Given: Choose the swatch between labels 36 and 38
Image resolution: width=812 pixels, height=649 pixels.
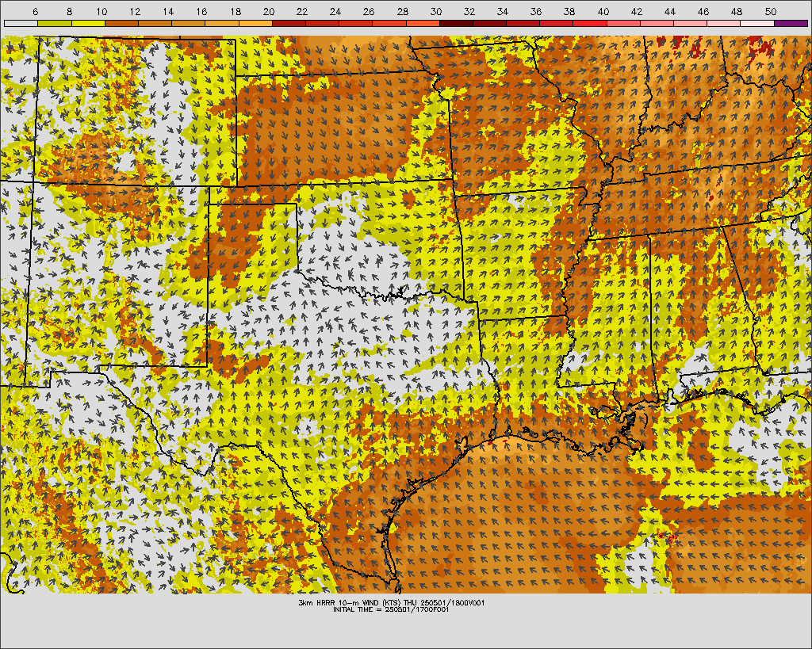Looking at the screenshot, I should coord(557,23).
